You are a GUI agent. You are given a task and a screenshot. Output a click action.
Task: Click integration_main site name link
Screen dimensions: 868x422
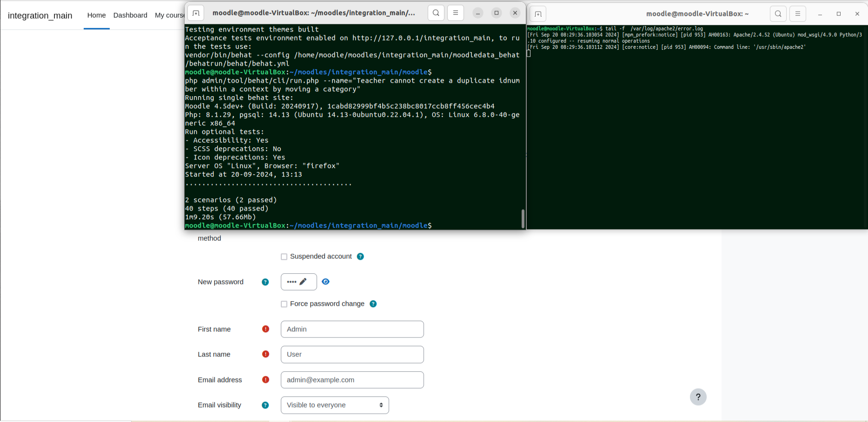[x=40, y=15]
